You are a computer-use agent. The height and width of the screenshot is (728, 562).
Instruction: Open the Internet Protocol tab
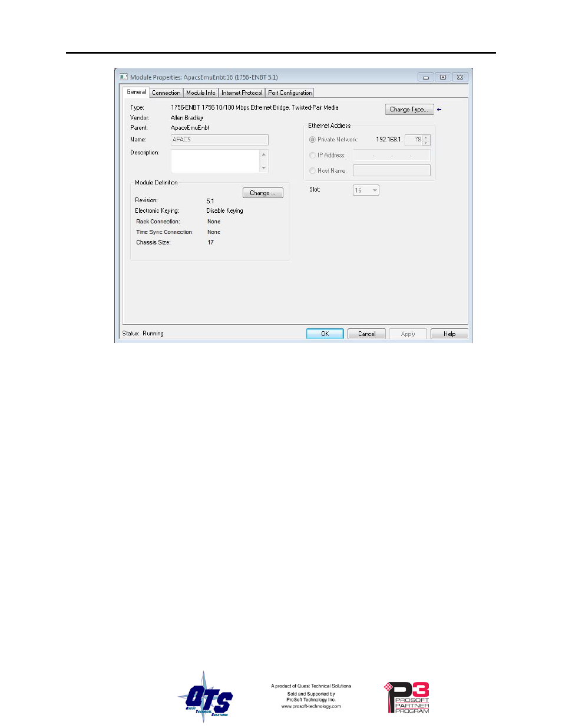[x=242, y=93]
